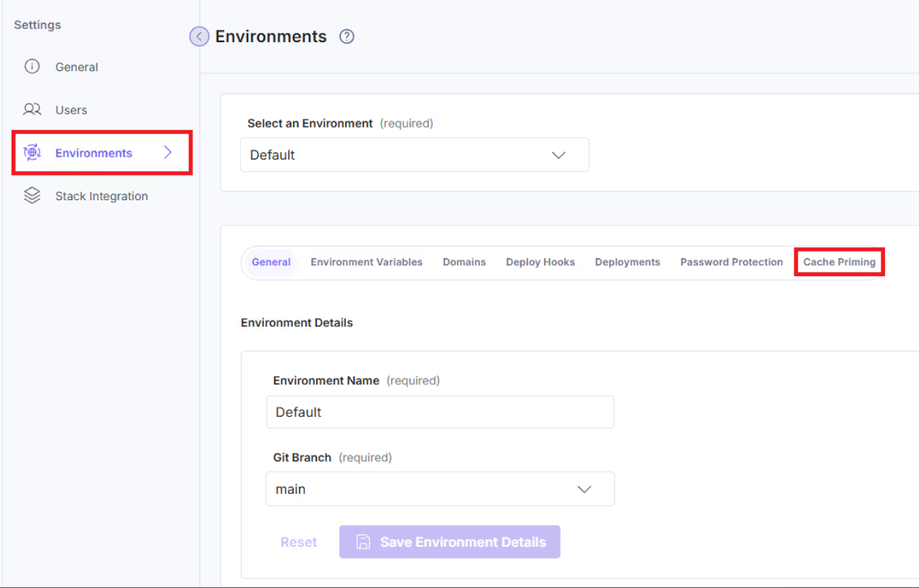This screenshot has height=588, width=919.
Task: Open the Password Protection tab
Action: coord(731,262)
